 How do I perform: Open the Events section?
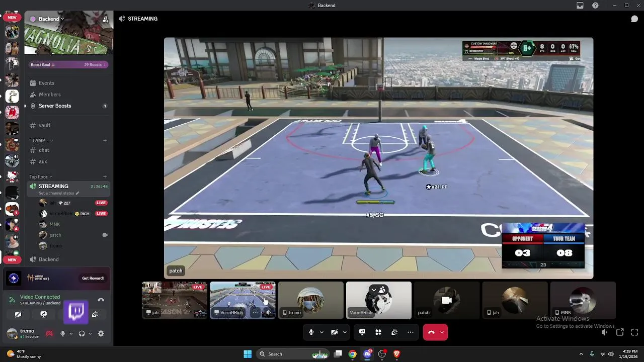click(x=67, y=83)
